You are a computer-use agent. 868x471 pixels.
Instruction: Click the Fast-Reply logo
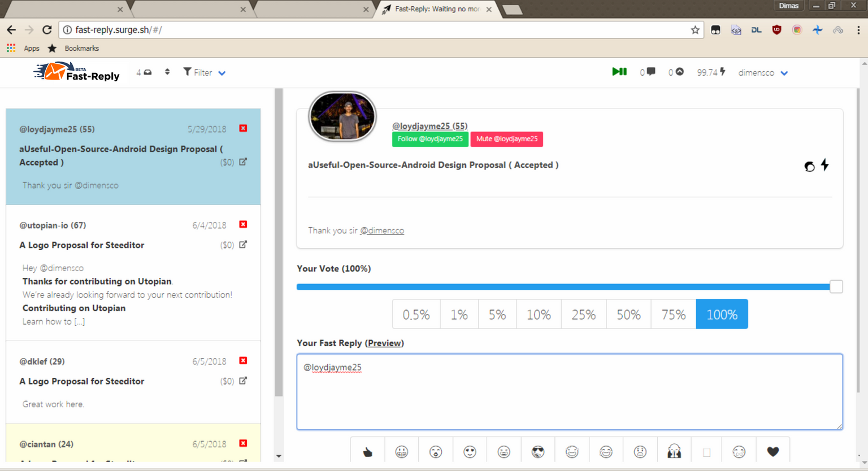pos(77,72)
